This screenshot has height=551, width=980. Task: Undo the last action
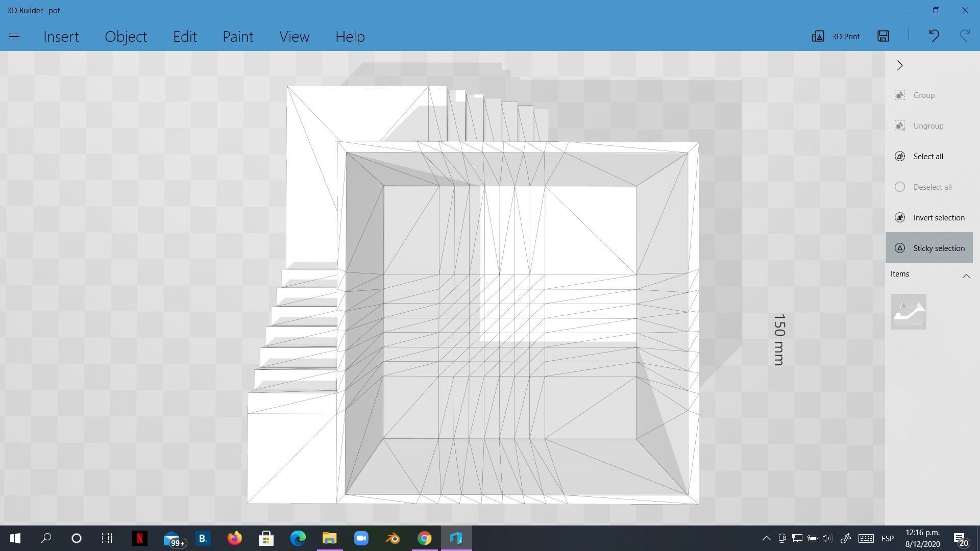click(x=934, y=36)
